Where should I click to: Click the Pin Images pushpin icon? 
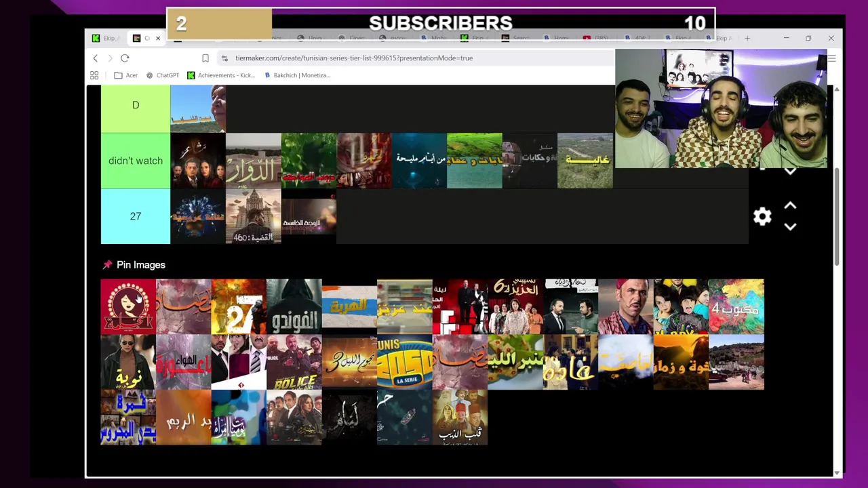[107, 265]
